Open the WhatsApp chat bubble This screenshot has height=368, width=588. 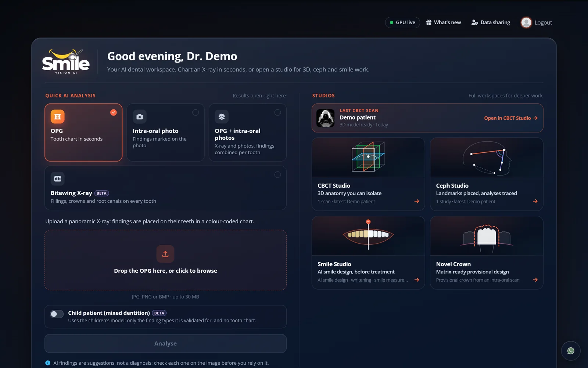coord(571,351)
